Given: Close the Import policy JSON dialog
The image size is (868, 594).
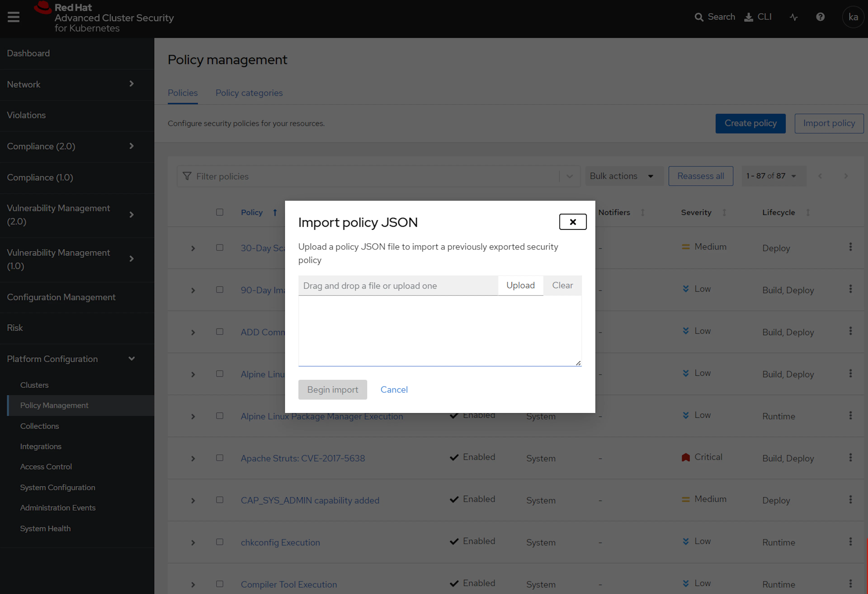Looking at the screenshot, I should (x=573, y=222).
